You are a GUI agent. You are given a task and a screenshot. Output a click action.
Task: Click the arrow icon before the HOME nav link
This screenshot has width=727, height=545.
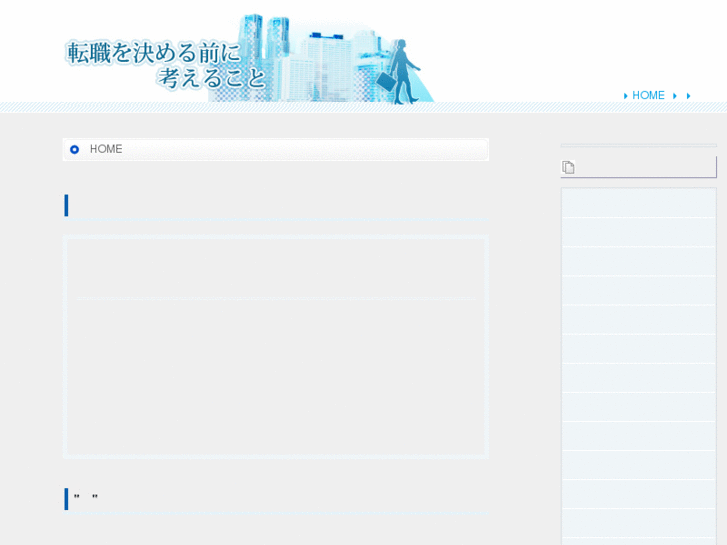click(625, 96)
